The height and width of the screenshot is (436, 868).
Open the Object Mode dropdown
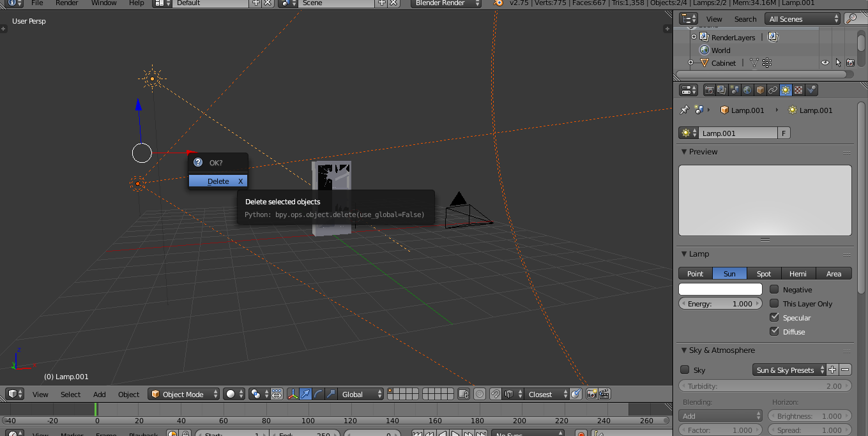[x=184, y=394]
